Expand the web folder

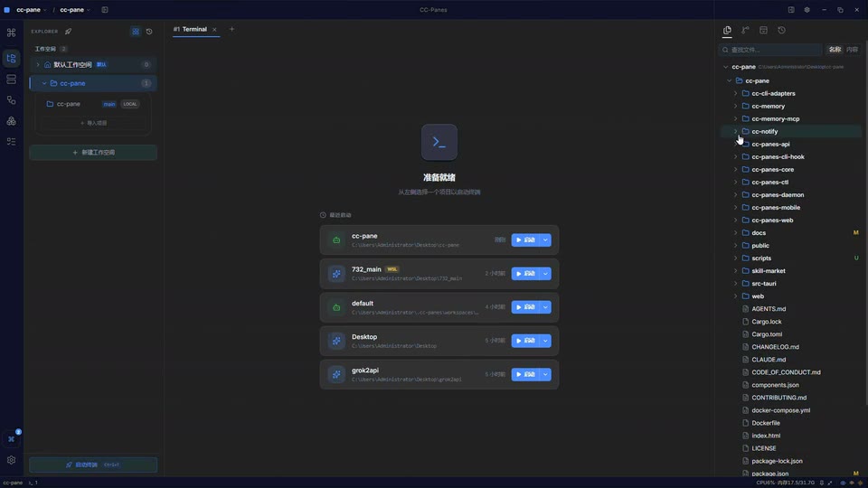coord(735,296)
